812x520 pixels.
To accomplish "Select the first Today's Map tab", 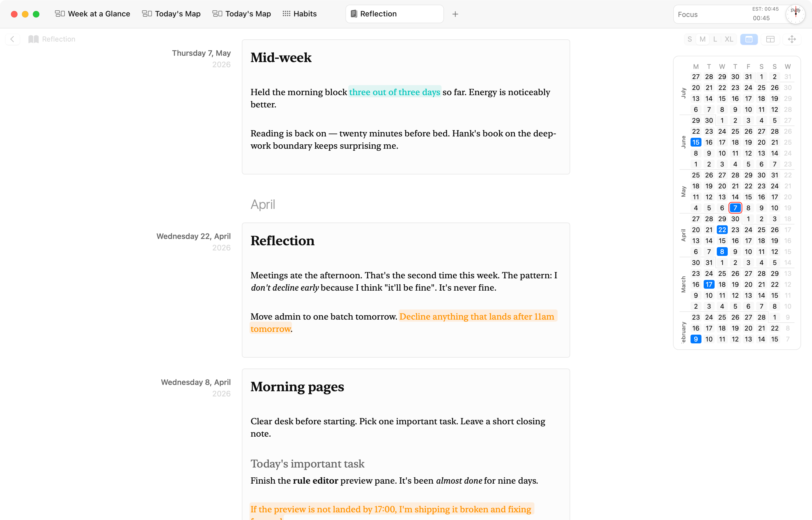I will click(x=171, y=14).
